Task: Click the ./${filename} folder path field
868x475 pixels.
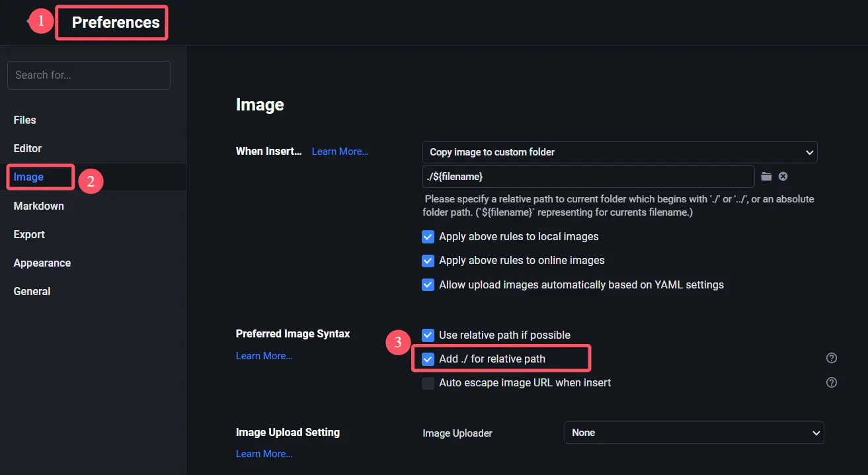Action: tap(588, 177)
